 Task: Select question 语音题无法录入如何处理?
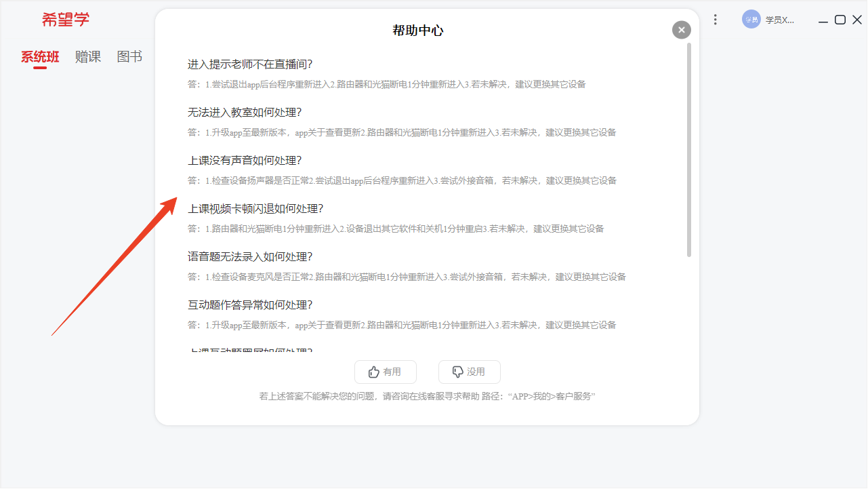coord(250,257)
